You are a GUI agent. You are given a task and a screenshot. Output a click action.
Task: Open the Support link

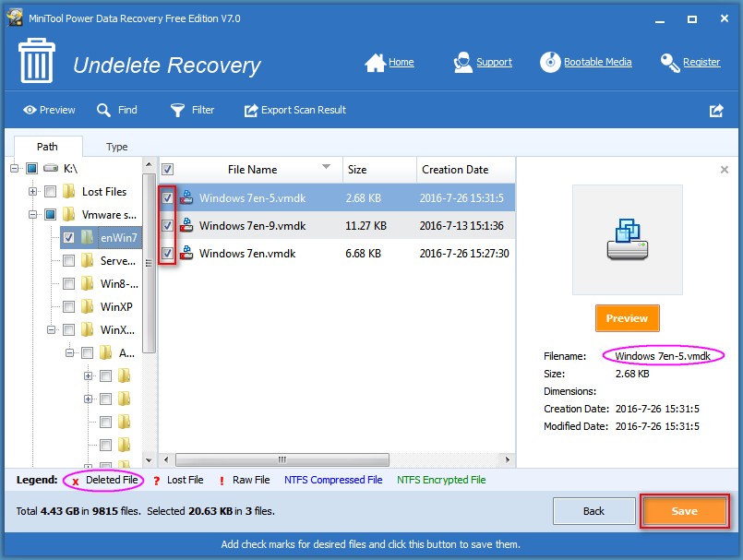(494, 62)
